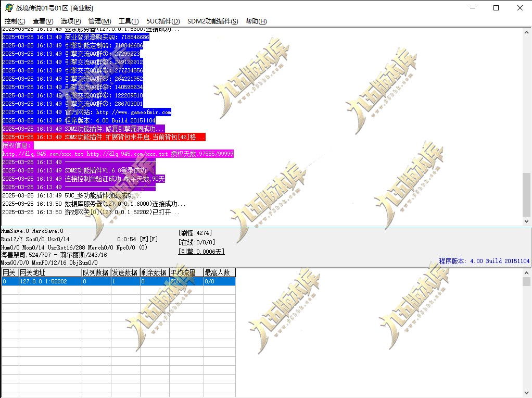Click the 发送数据 column header

(125, 272)
